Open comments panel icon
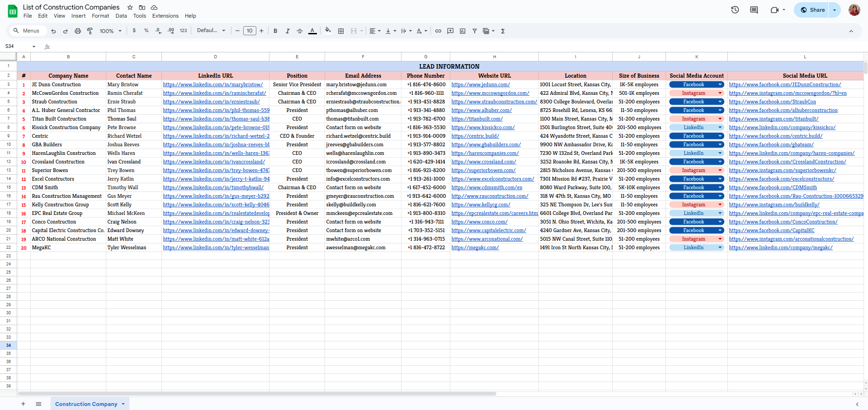The image size is (868, 410). click(754, 10)
